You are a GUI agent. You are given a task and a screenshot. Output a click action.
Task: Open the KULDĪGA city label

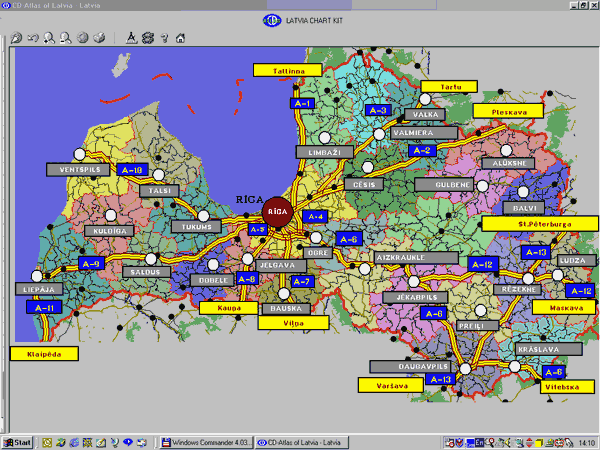(109, 231)
